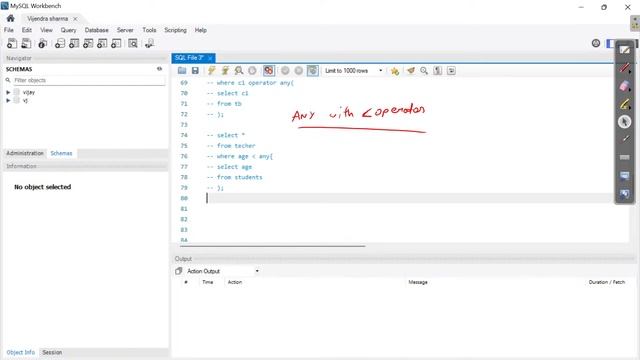Viewport: 640px width, 360px height.
Task: Expand the vijay schema
Action: pos(8,92)
